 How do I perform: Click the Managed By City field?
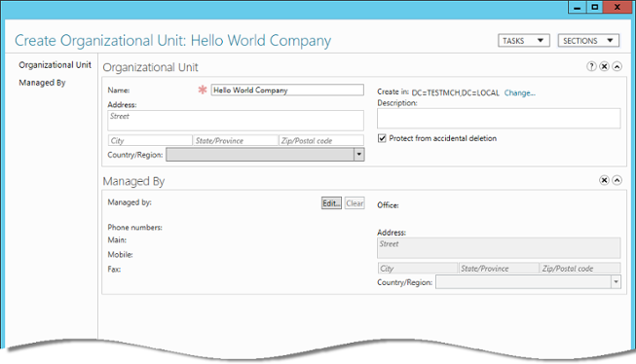tap(417, 269)
